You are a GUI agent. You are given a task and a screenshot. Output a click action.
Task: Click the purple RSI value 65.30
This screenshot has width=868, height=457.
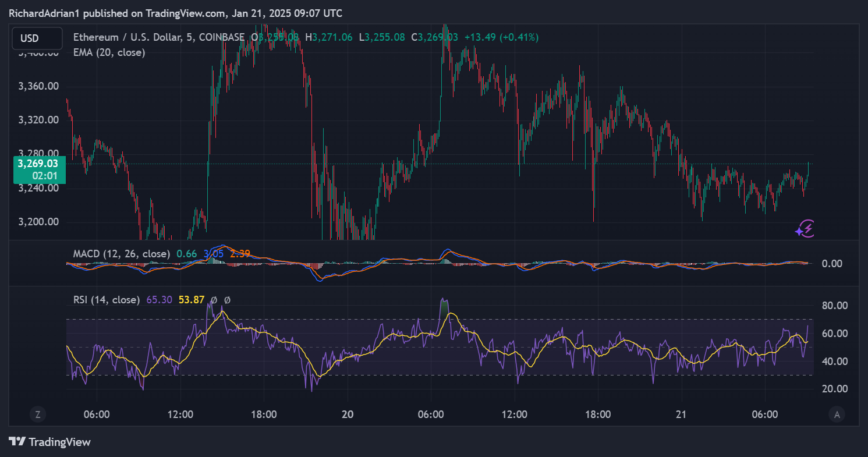[x=159, y=300]
